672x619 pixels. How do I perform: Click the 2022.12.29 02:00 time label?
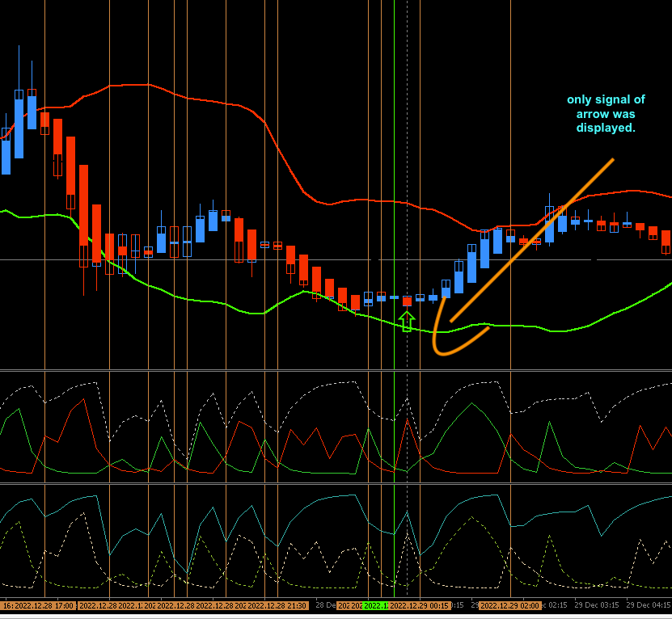[510, 606]
